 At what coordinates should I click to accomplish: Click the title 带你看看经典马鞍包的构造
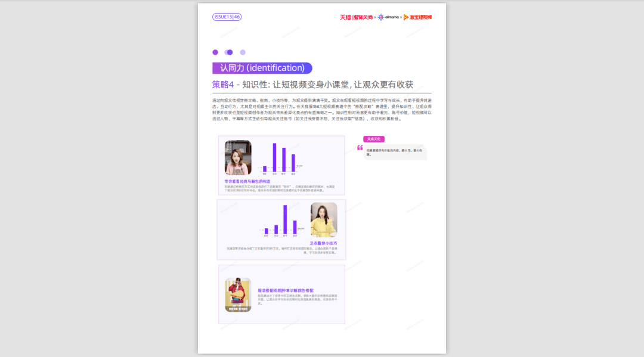[x=247, y=181]
